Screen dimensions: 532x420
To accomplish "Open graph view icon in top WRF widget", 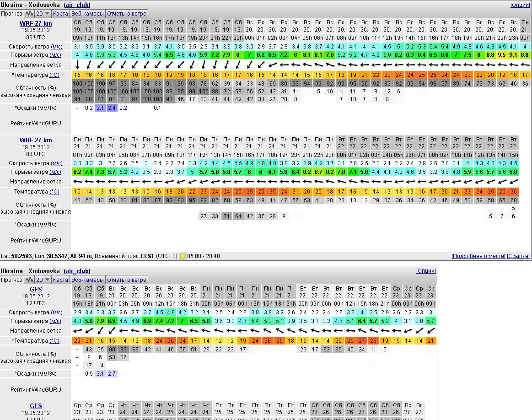I will click(x=29, y=14).
